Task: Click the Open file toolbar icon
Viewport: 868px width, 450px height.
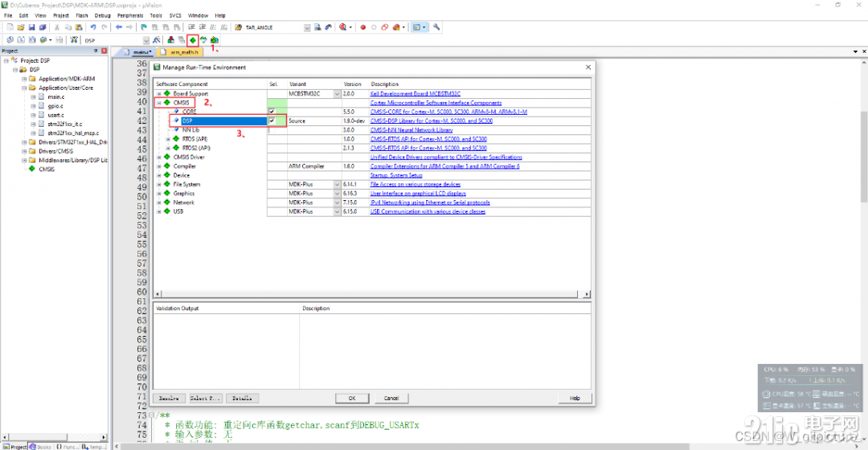Action: point(20,27)
